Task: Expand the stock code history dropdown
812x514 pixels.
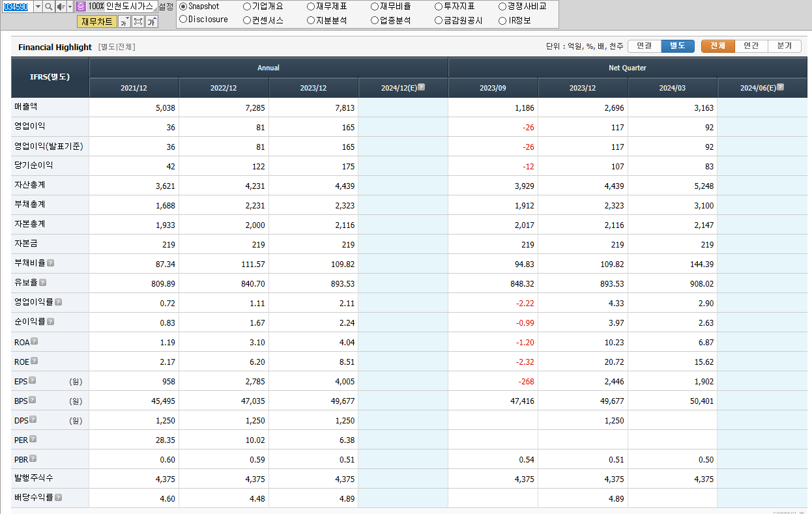Action: pyautogui.click(x=37, y=7)
